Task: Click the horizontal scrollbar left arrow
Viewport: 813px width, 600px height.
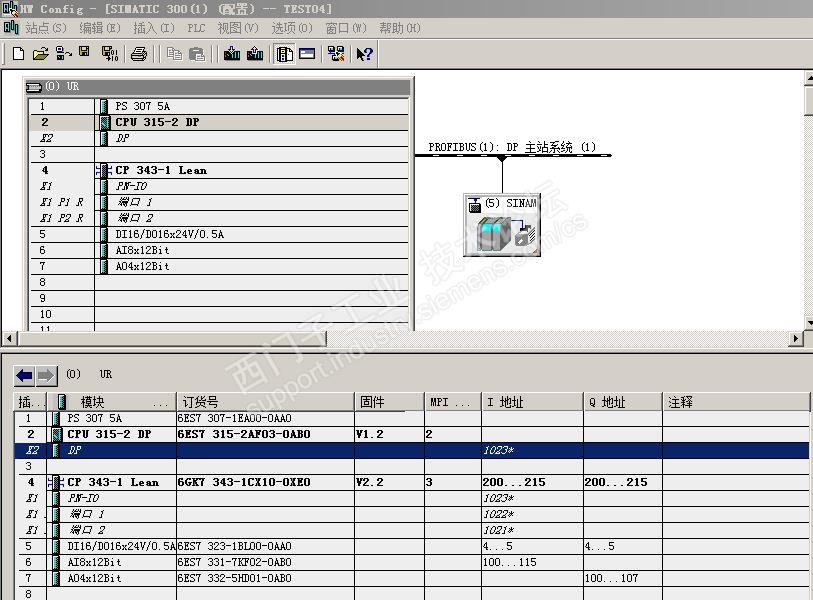Action: click(x=9, y=339)
